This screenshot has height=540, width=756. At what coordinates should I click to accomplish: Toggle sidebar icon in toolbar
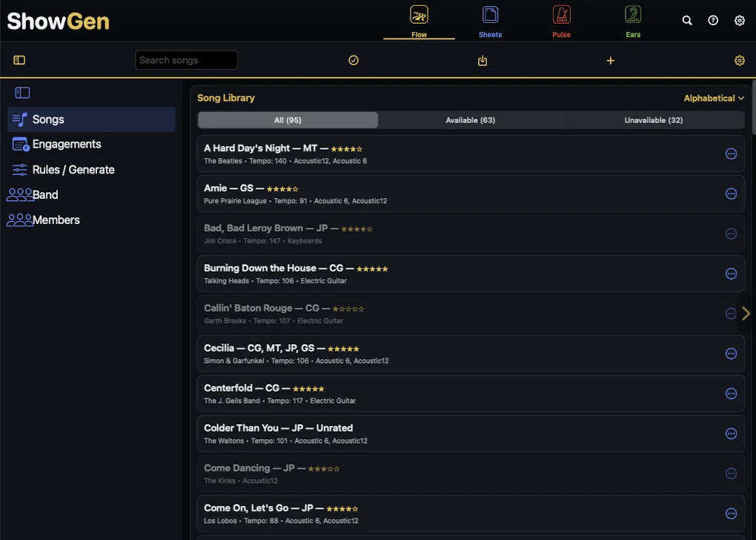point(19,60)
